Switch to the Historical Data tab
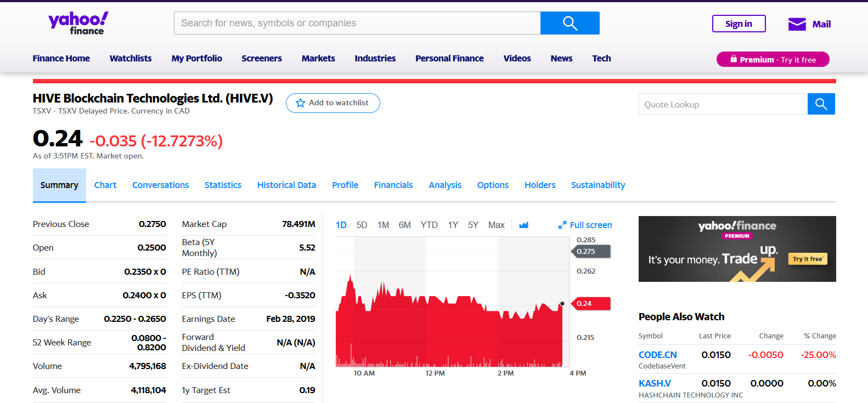Viewport: 868px width, 403px height. (x=286, y=185)
